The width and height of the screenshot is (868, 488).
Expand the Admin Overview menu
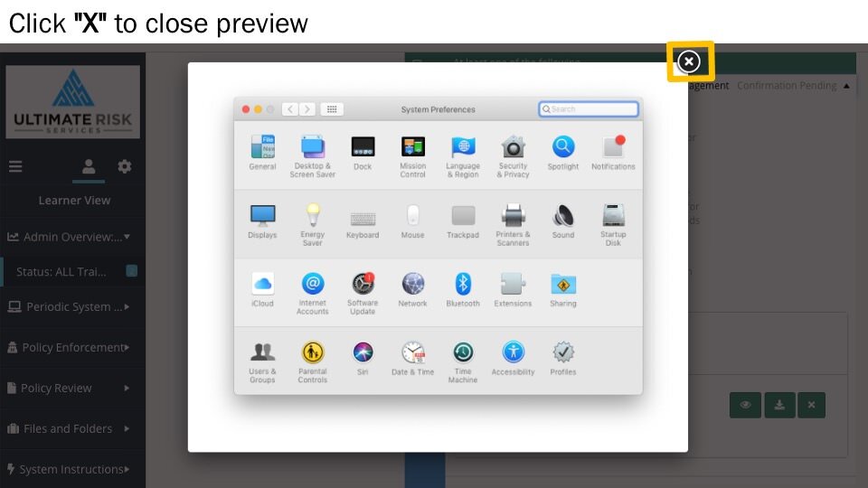tap(72, 237)
